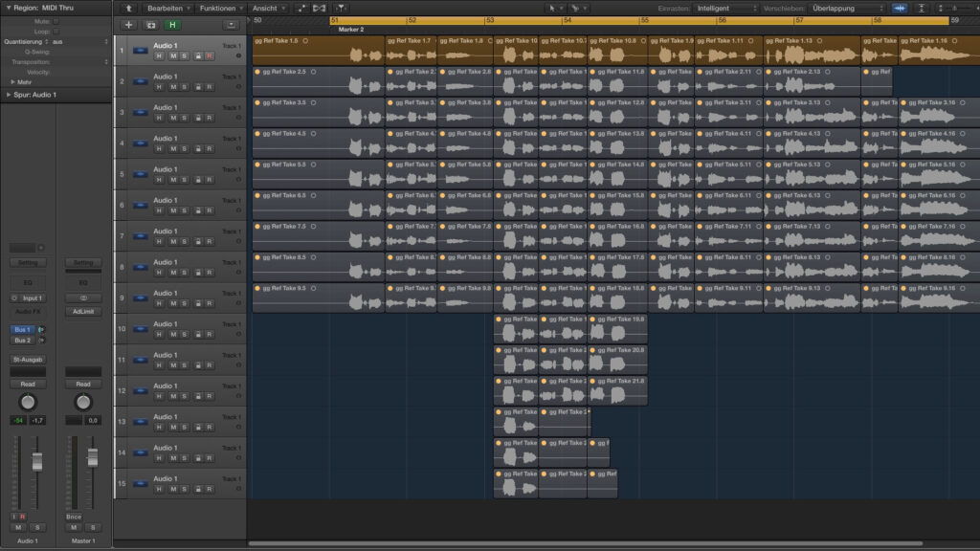Click the Setting button on Master strip
The height and width of the screenshot is (551, 980).
tap(83, 262)
